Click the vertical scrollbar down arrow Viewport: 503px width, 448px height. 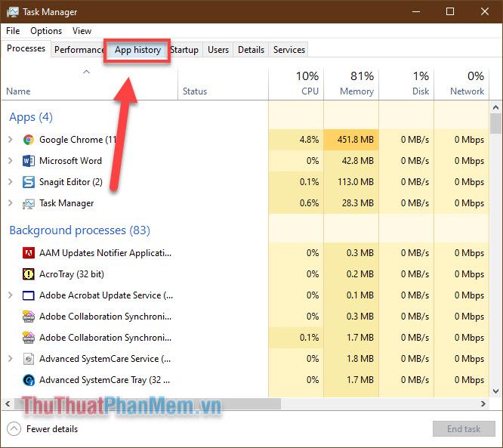click(496, 391)
